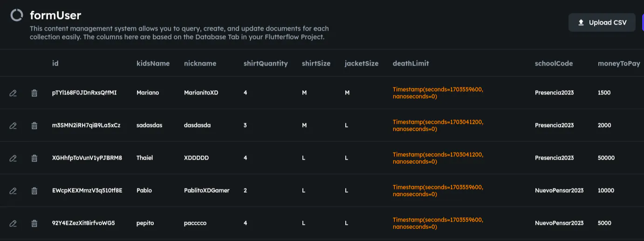Screen dimensions: 644x241
Task: Edit the Pablo row with pencil icon
Action: 13,191
